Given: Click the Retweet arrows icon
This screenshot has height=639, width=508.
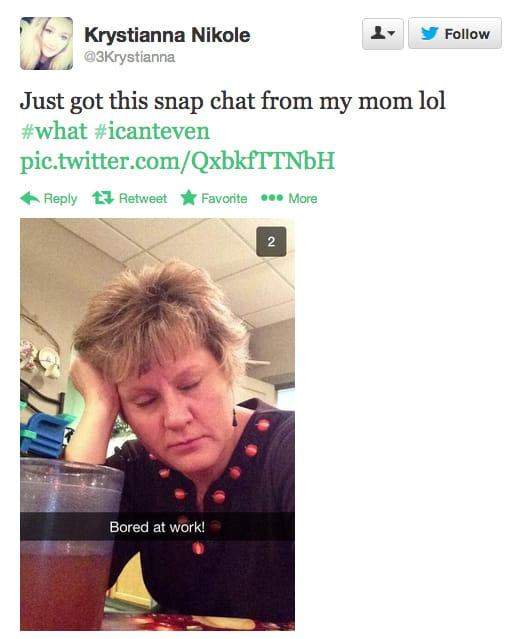Looking at the screenshot, I should tap(103, 198).
